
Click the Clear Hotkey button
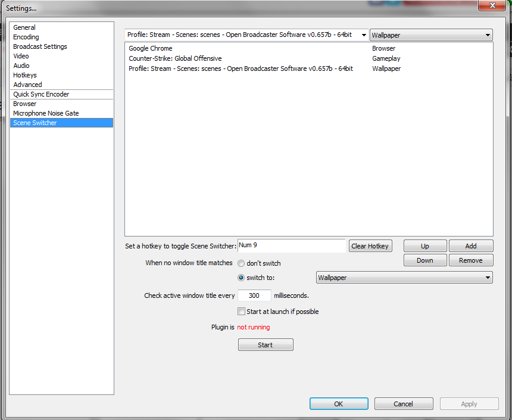pos(370,246)
